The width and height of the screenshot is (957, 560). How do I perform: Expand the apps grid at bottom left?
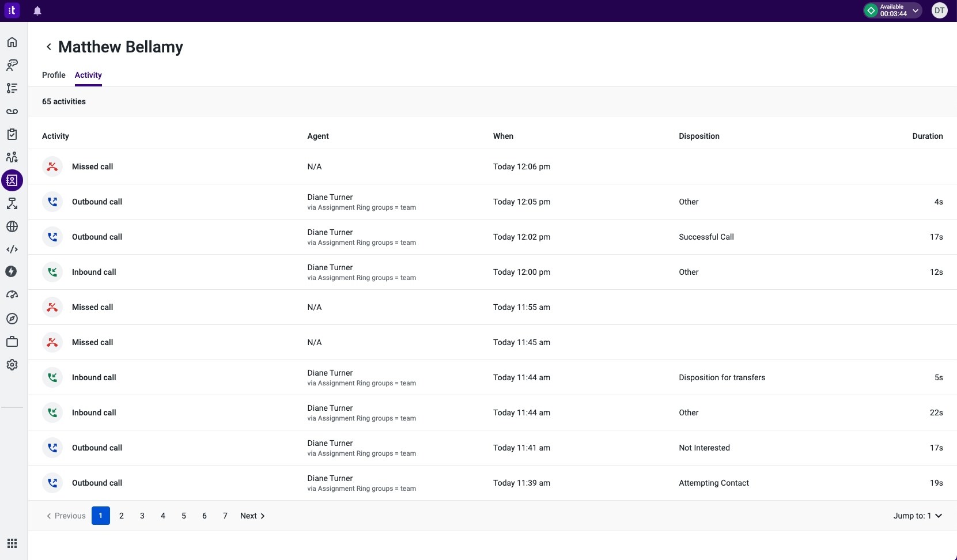[12, 543]
